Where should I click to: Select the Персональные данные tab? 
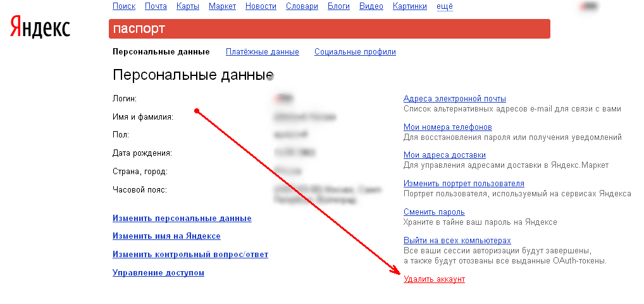click(x=161, y=52)
